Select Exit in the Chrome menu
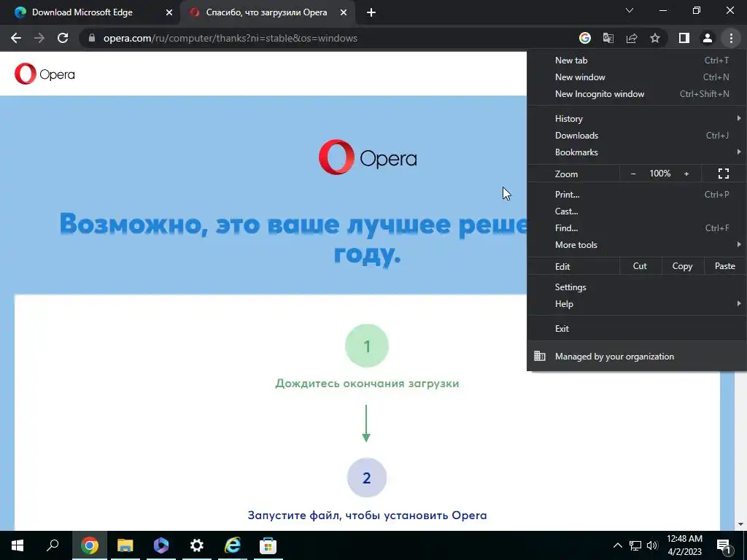Viewport: 747px width, 560px height. tap(636, 329)
